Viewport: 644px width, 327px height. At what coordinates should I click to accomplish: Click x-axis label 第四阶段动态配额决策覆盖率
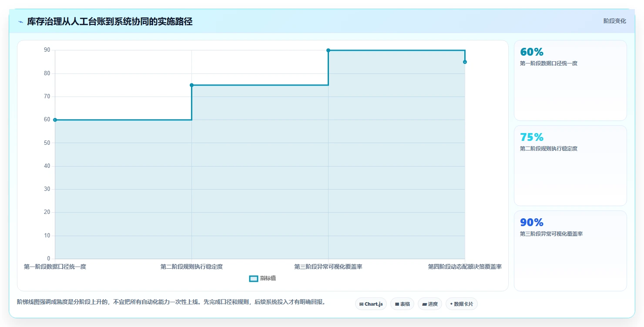(465, 267)
